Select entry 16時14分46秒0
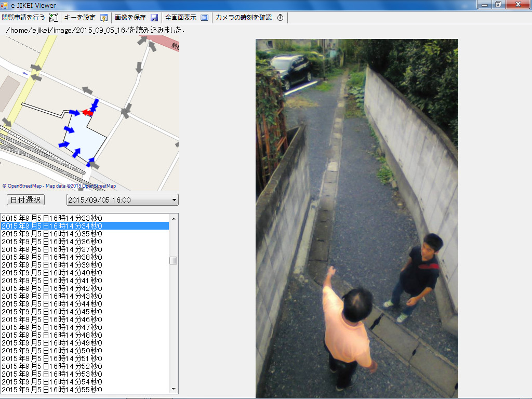Screen dimensions: 532x399 point(85,320)
